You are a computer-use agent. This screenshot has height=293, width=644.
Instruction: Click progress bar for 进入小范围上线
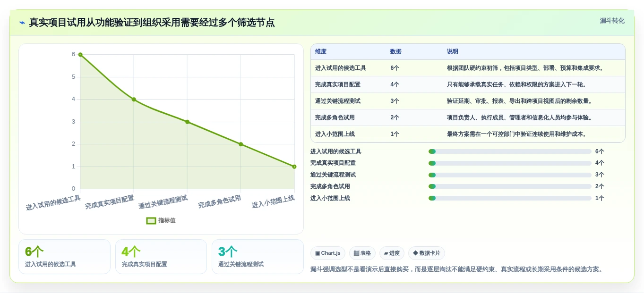click(510, 198)
